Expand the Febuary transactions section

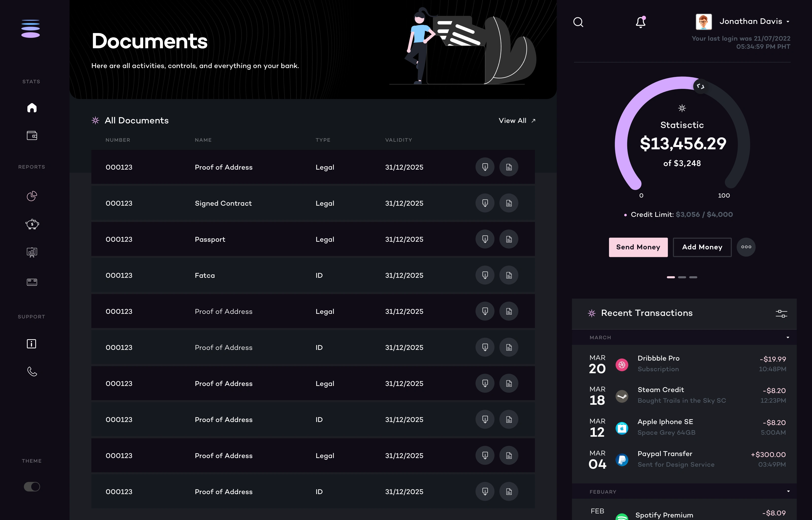point(788,492)
